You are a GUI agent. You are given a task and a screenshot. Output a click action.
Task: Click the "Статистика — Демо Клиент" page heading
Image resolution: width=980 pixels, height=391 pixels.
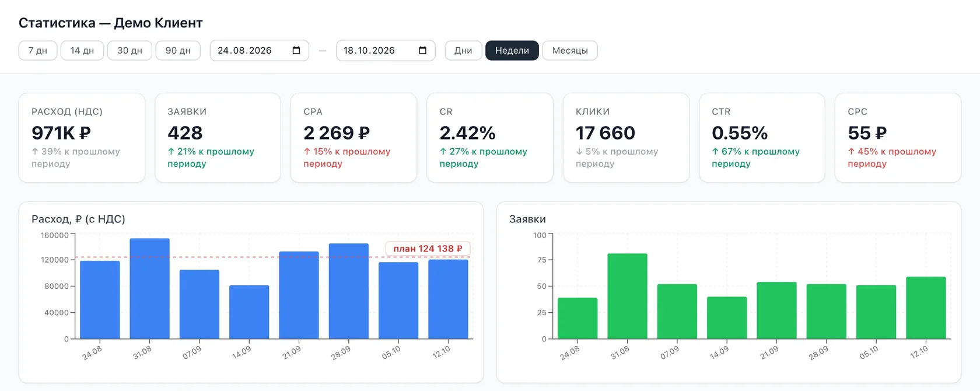(x=111, y=23)
